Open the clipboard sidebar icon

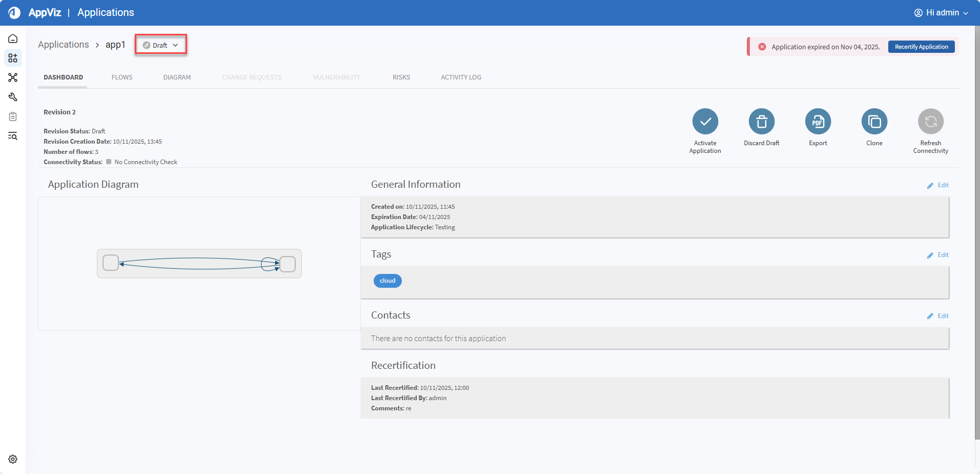(x=13, y=116)
